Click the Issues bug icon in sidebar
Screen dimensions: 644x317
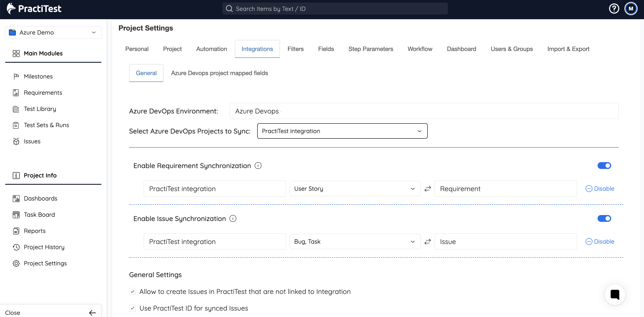16,141
